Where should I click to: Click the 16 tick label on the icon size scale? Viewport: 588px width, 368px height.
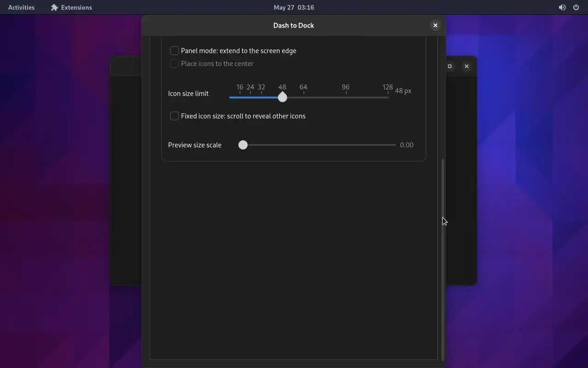[240, 87]
